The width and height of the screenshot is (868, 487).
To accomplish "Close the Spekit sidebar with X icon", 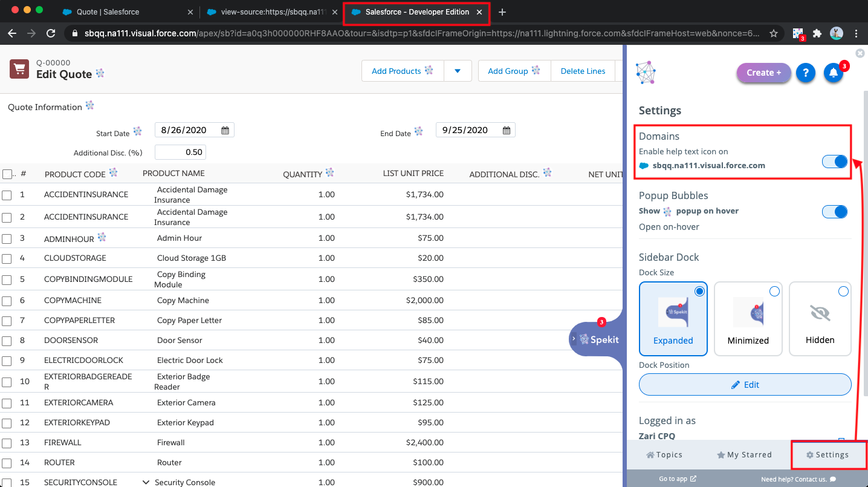I will (x=860, y=53).
